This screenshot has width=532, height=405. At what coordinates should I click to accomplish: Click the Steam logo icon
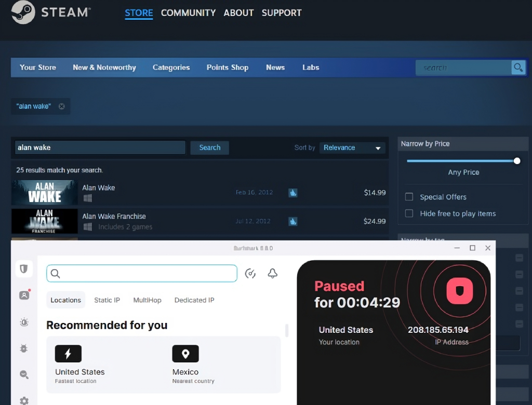pyautogui.click(x=23, y=12)
